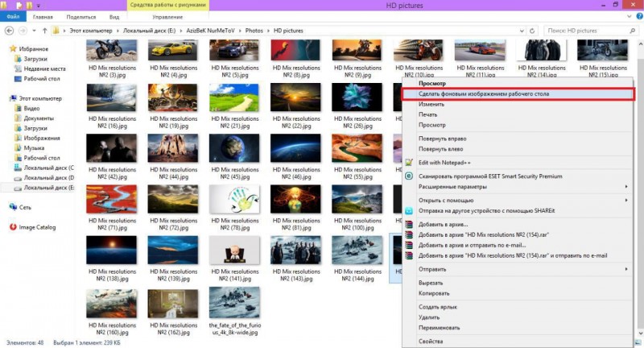Switch to Вид ribbon tab

[x=114, y=17]
